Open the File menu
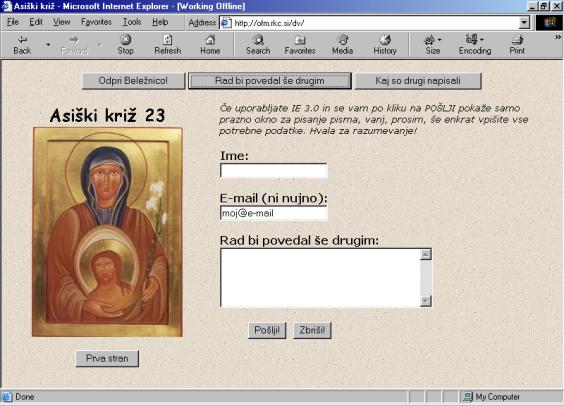The height and width of the screenshot is (406, 564). [x=13, y=22]
